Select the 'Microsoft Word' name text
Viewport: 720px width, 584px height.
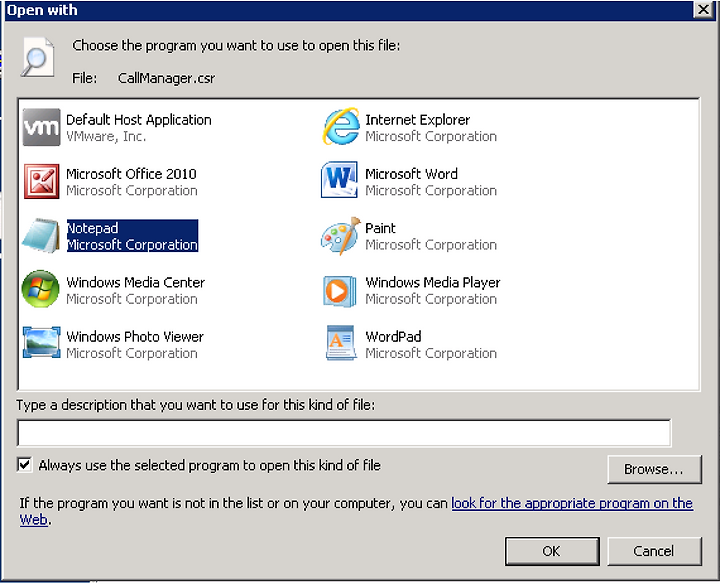(411, 174)
